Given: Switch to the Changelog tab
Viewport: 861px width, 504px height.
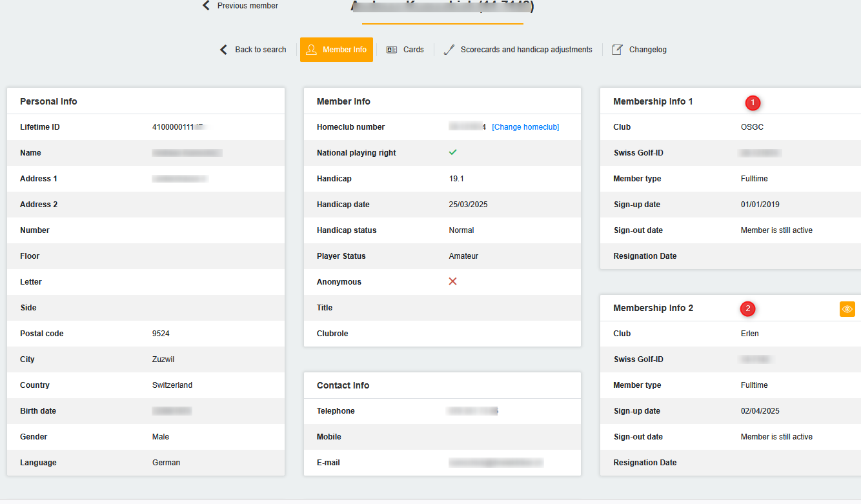Looking at the screenshot, I should (x=647, y=50).
